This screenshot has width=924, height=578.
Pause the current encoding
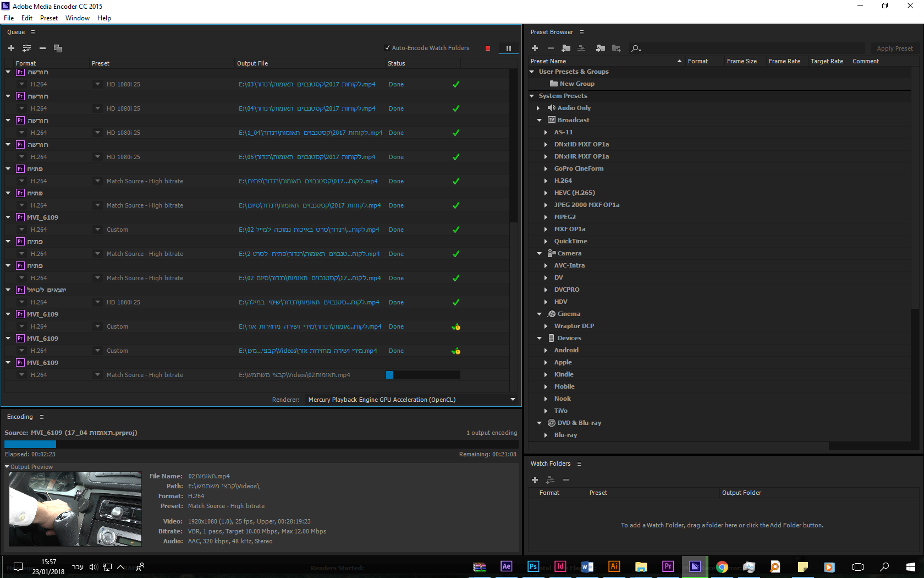[509, 48]
